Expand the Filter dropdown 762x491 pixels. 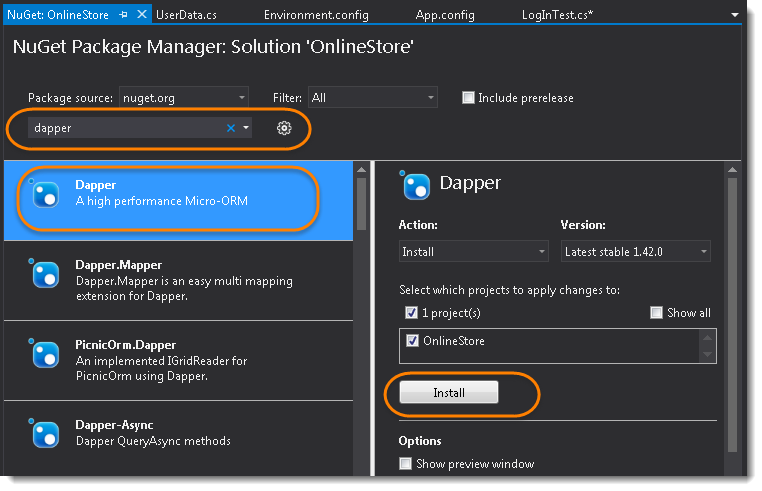tap(373, 98)
